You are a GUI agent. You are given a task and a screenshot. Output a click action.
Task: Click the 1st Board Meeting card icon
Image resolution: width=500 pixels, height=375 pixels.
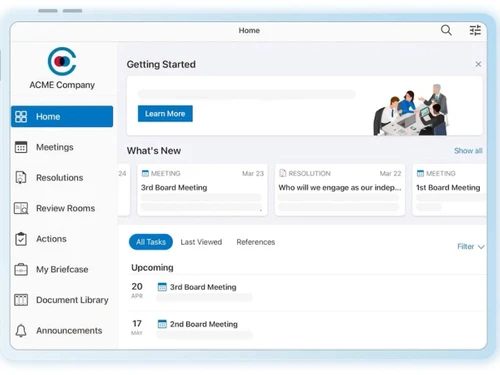[420, 173]
